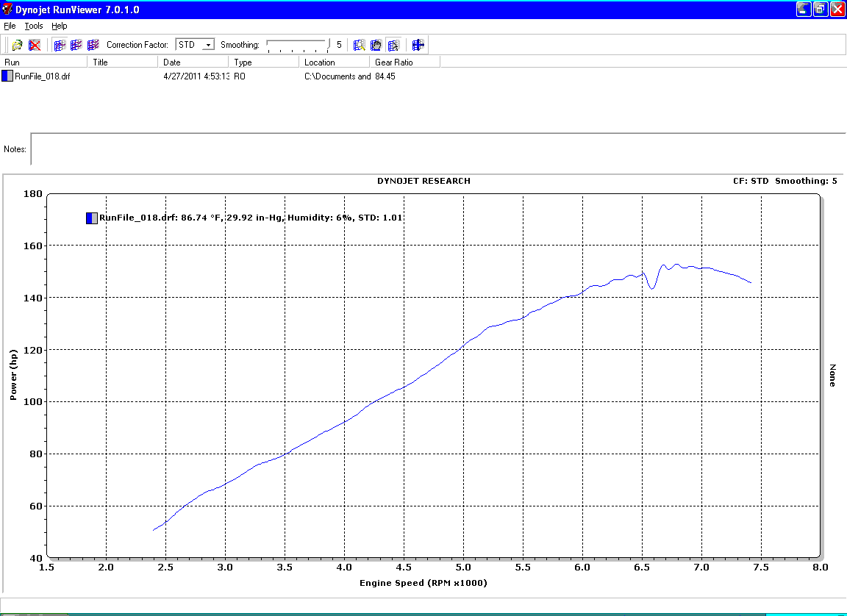Select the third graph layout icon

93,45
